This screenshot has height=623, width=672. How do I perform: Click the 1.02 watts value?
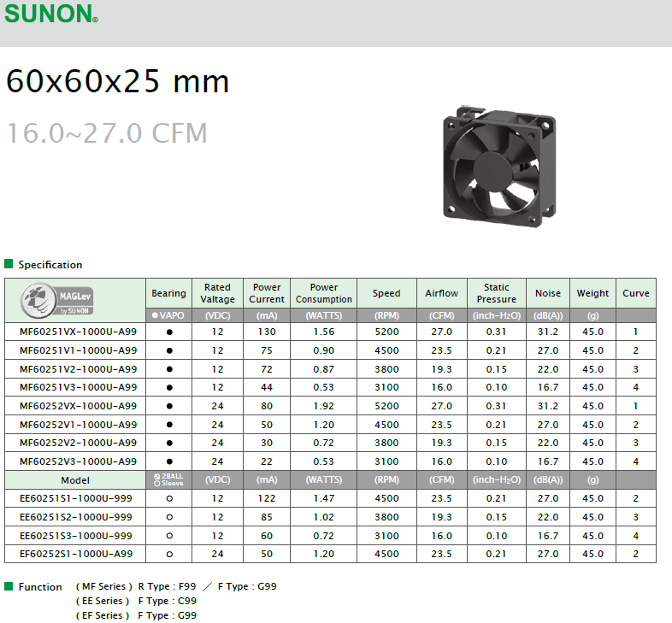click(323, 517)
